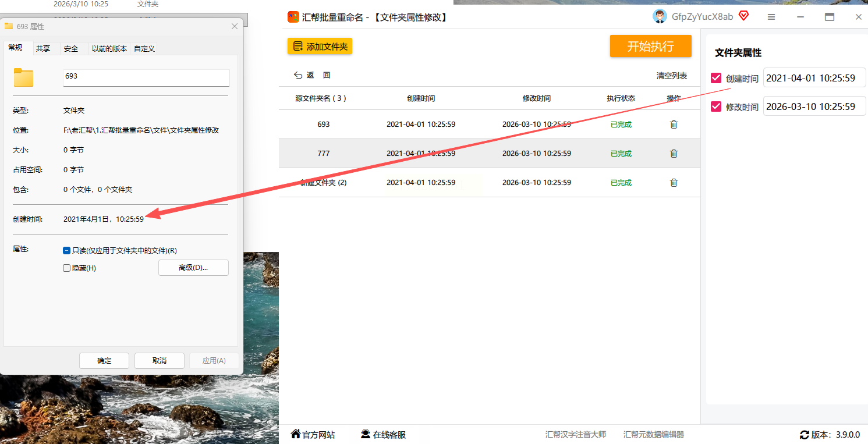Remove 新建文件夹 (2) row with trash icon
The width and height of the screenshot is (868, 444).
pos(674,183)
